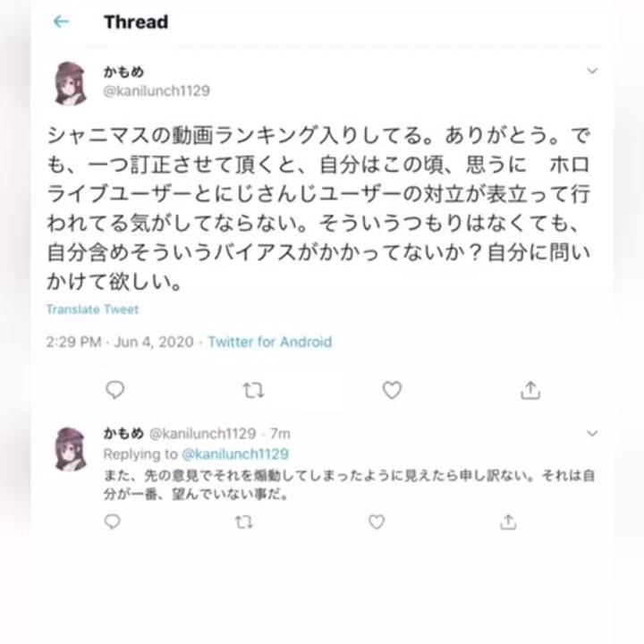Open main tweet options chevron menu
This screenshot has width=644, height=644.
click(x=592, y=71)
